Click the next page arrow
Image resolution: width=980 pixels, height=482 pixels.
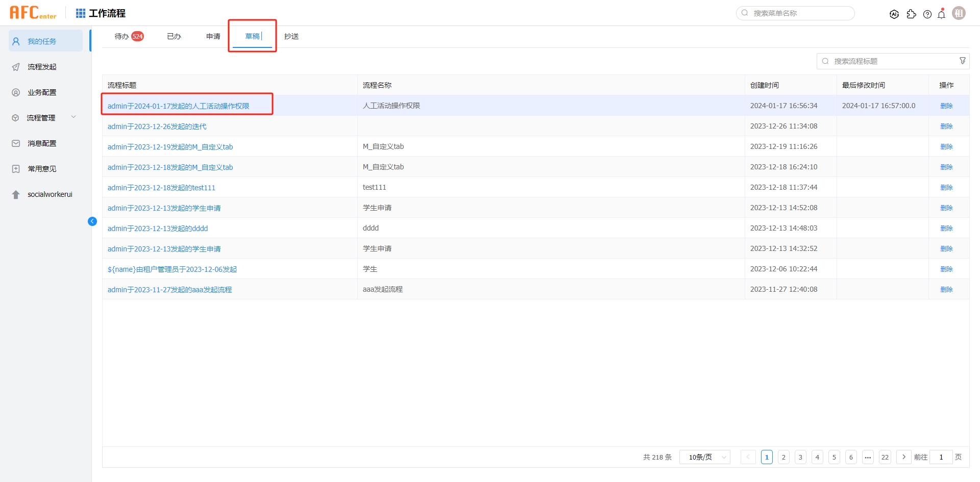[x=903, y=457]
